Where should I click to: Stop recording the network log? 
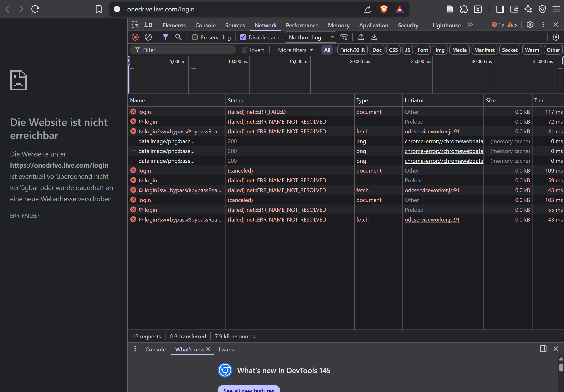coord(135,37)
